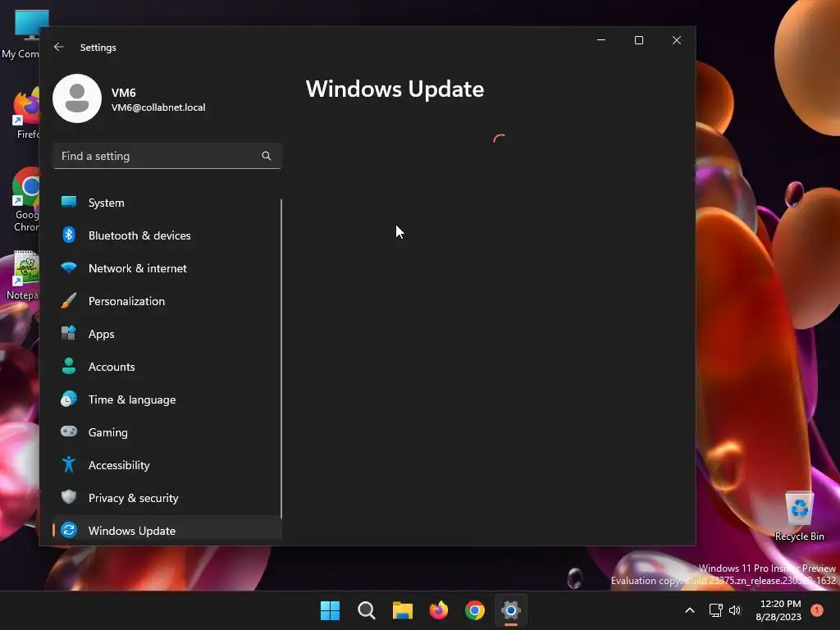840x630 pixels.
Task: Click the VM6 account name
Action: pos(124,93)
